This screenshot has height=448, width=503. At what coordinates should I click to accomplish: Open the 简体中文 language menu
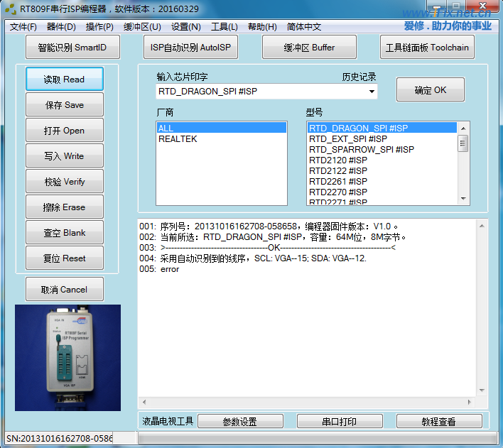pos(304,27)
